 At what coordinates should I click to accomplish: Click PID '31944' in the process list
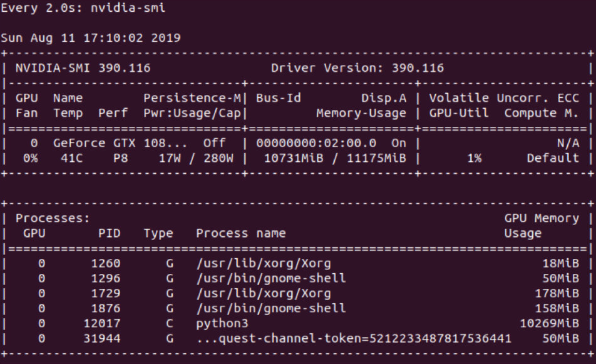click(x=102, y=338)
